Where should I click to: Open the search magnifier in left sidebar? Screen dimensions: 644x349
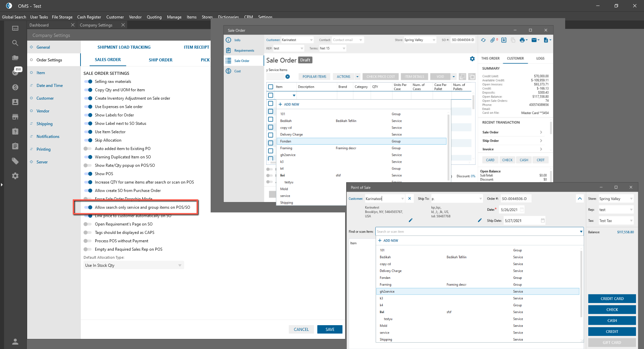(x=15, y=43)
